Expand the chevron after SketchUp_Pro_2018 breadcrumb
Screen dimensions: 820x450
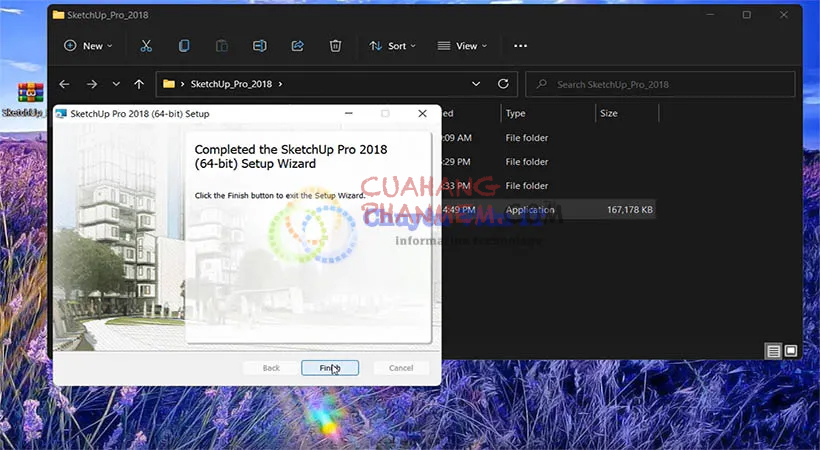280,84
